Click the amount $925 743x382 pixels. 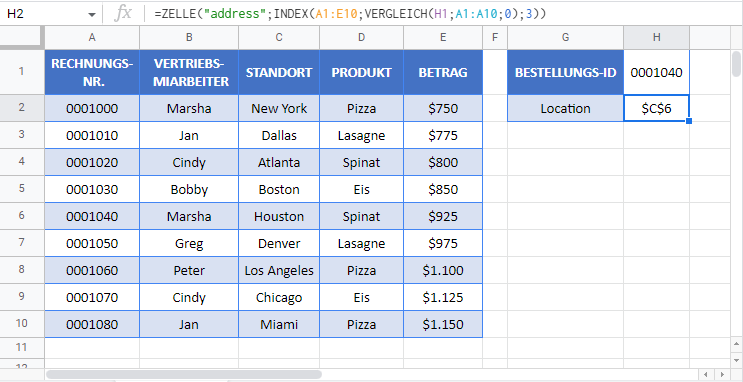tap(443, 217)
